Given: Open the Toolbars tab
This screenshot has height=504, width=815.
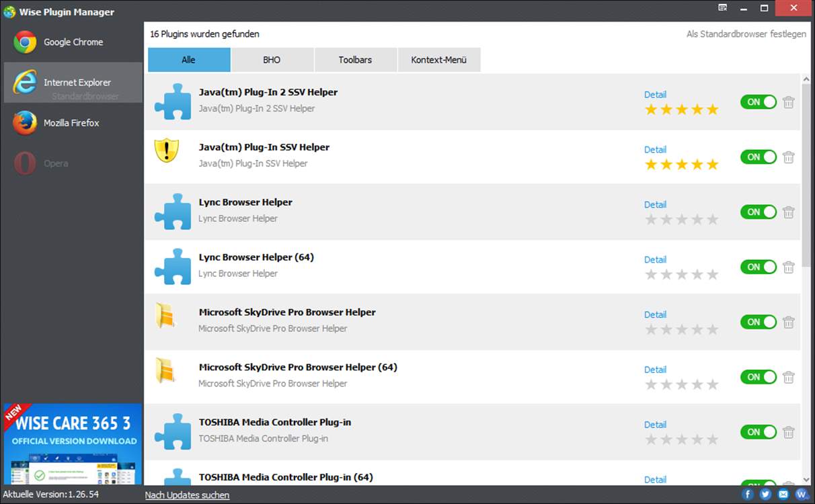Looking at the screenshot, I should click(355, 60).
